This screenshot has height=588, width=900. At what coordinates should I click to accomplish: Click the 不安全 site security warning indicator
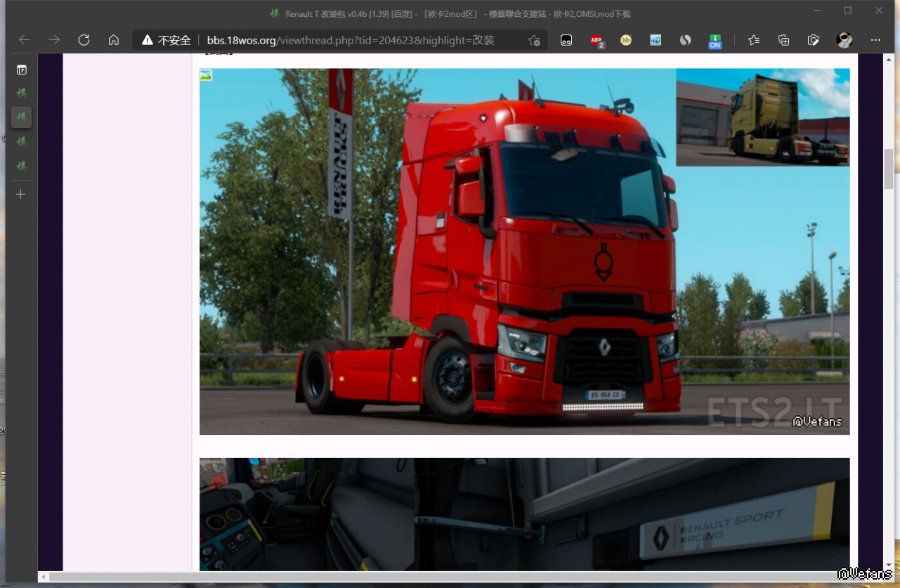click(x=167, y=40)
